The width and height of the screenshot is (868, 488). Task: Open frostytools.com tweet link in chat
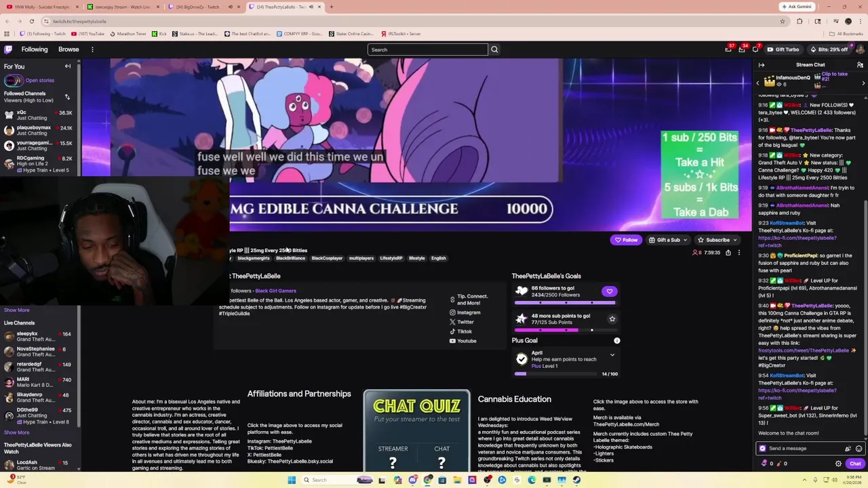(804, 350)
